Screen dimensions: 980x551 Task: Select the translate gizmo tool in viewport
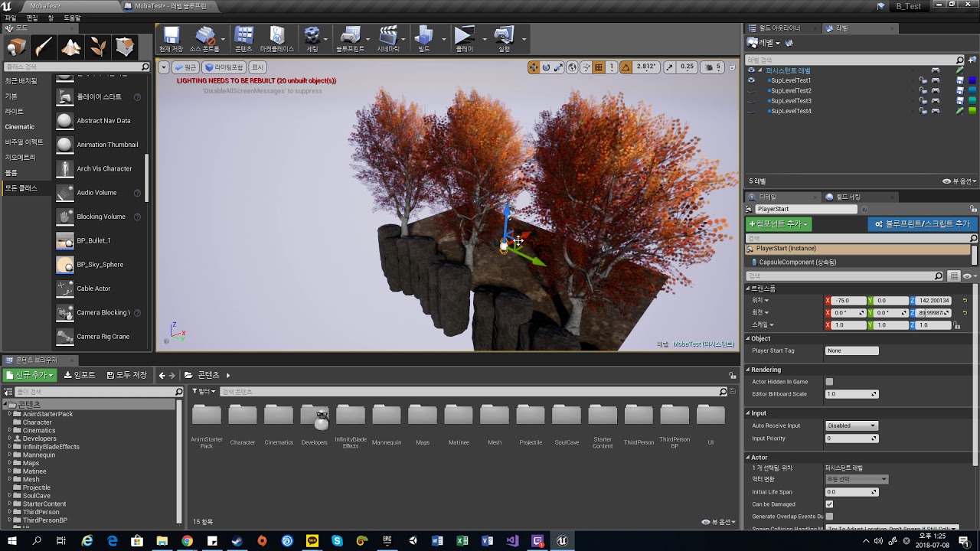point(534,67)
